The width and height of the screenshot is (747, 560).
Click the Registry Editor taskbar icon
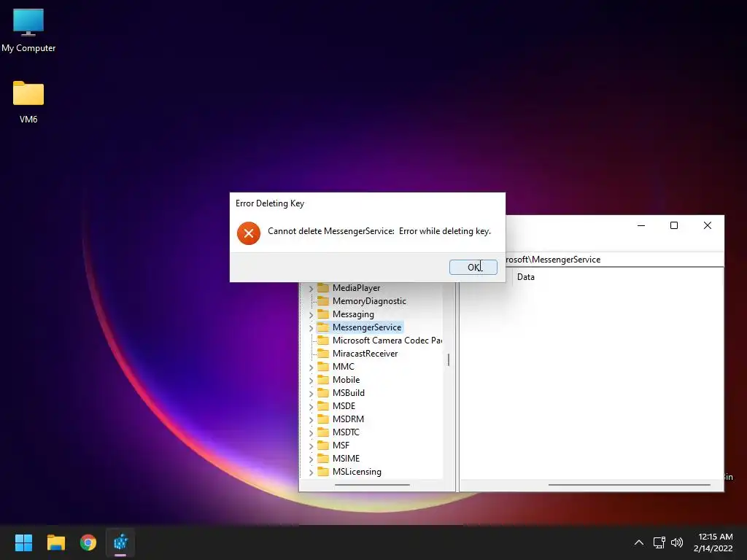pos(120,542)
